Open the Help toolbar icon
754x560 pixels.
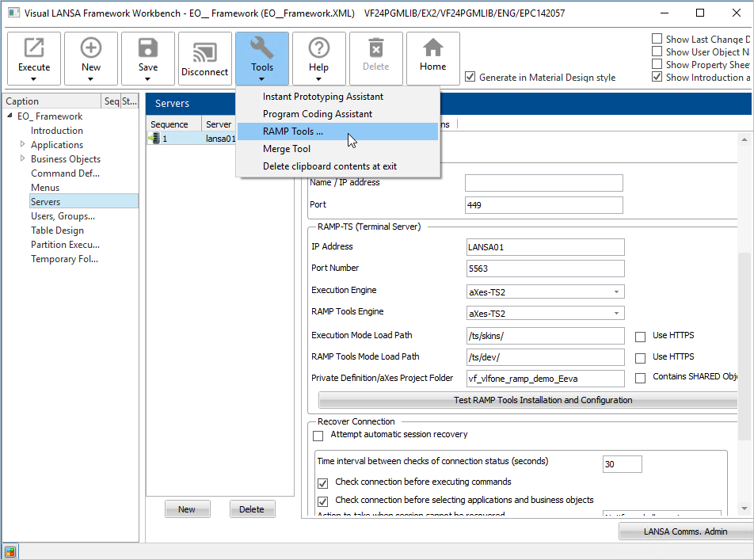pyautogui.click(x=318, y=49)
